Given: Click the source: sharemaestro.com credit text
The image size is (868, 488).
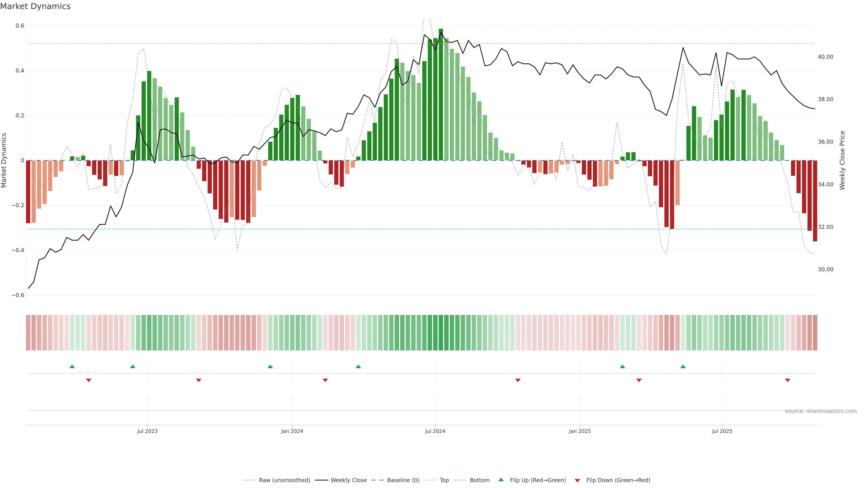Looking at the screenshot, I should pyautogui.click(x=821, y=411).
